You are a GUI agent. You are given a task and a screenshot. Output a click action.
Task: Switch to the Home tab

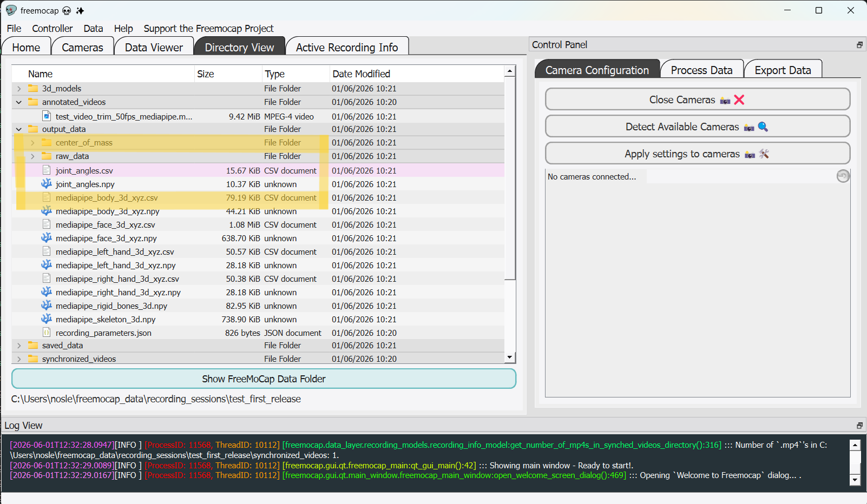26,48
